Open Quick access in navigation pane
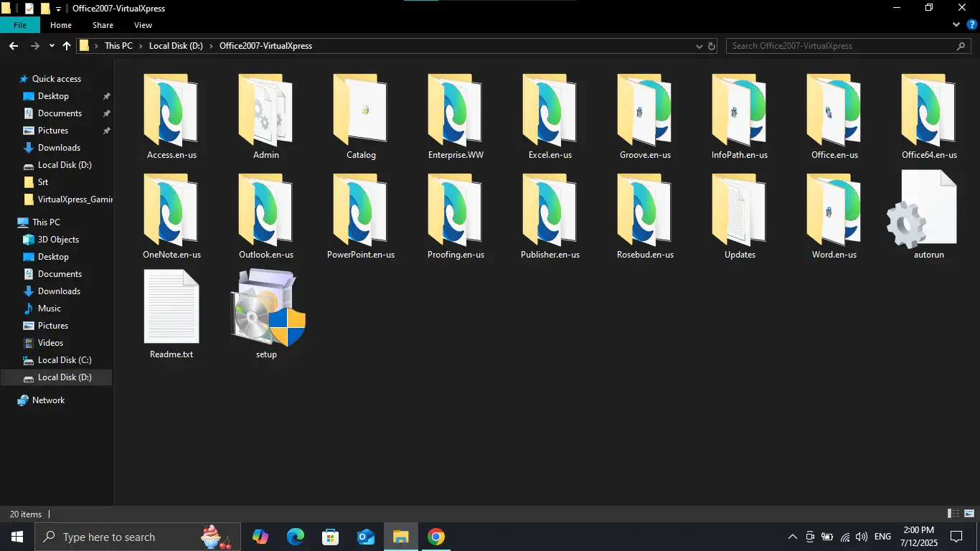Viewport: 980px width, 551px height. tap(57, 79)
